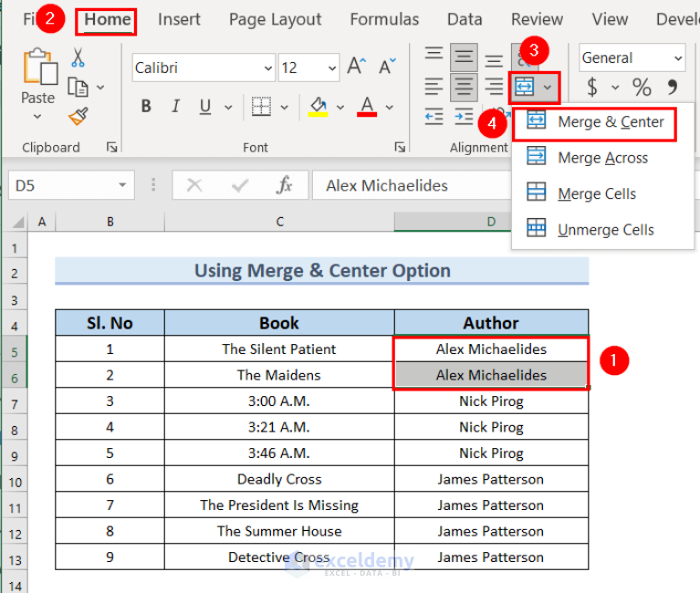Open the Page Layout tab

275,20
